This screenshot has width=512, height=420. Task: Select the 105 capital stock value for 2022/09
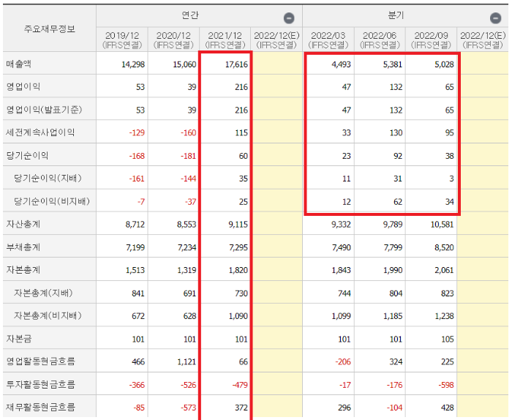[x=448, y=340]
